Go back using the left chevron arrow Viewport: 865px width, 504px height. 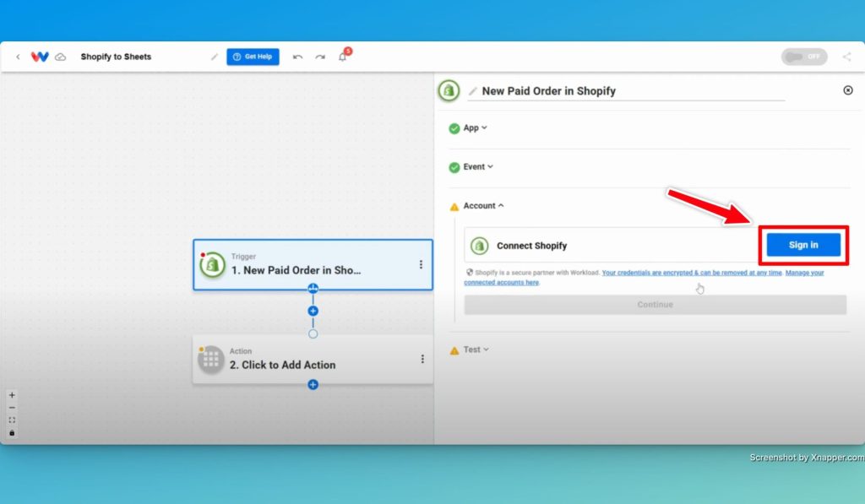pyautogui.click(x=19, y=57)
